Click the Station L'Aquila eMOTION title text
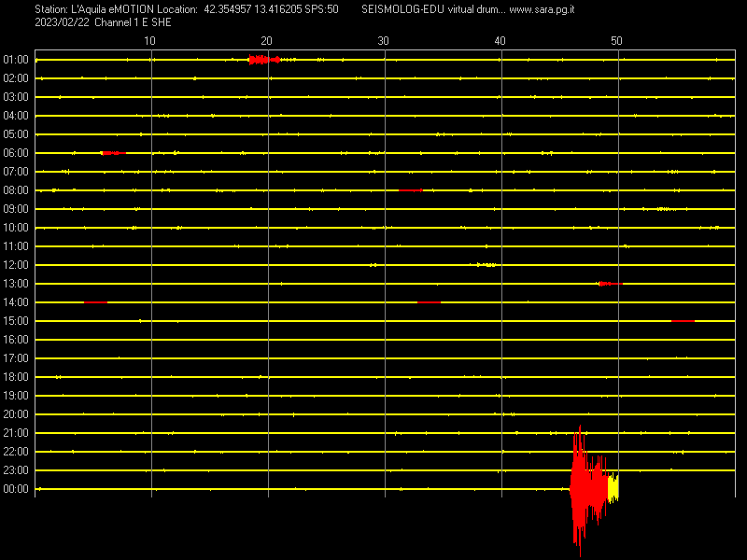The height and width of the screenshot is (560, 747). (94, 9)
